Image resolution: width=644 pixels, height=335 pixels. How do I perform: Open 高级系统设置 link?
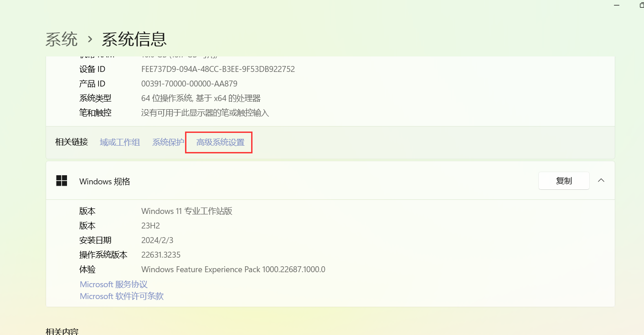[220, 142]
